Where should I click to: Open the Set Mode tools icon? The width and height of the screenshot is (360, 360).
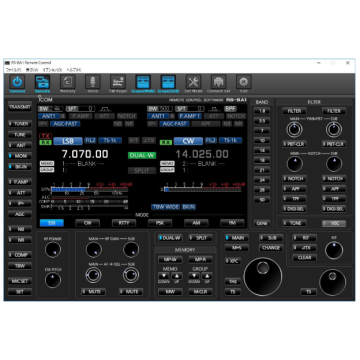(x=194, y=82)
